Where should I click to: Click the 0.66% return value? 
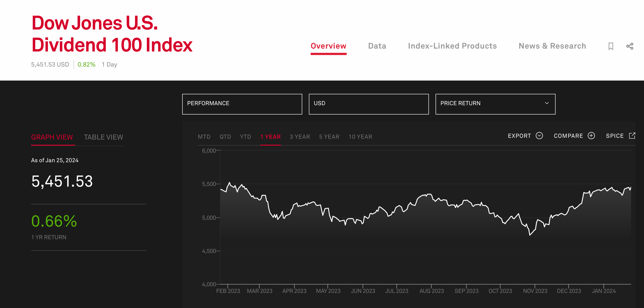point(54,221)
